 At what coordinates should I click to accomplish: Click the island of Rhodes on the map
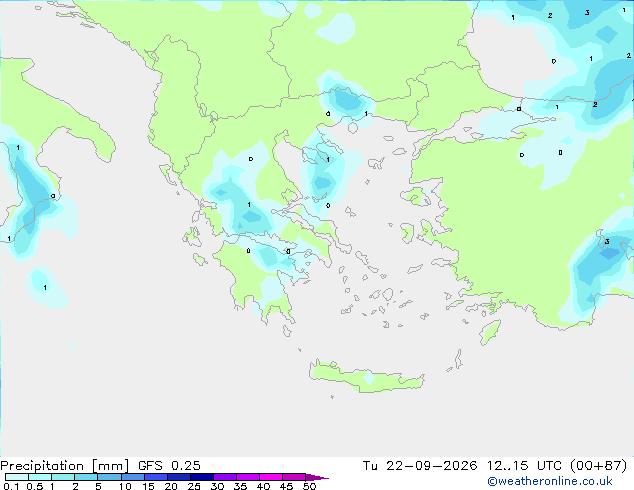click(x=489, y=332)
